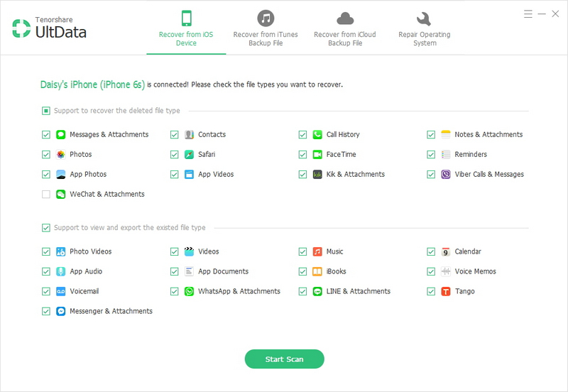Click the 'App Videos' label
568x392 pixels.
pos(216,174)
